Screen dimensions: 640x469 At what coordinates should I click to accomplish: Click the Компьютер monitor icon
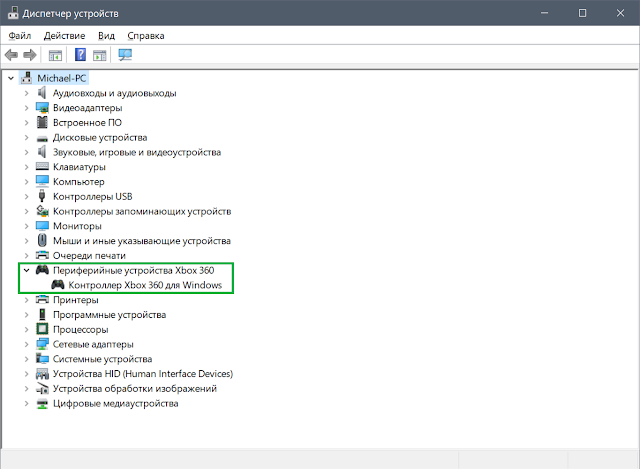click(42, 181)
